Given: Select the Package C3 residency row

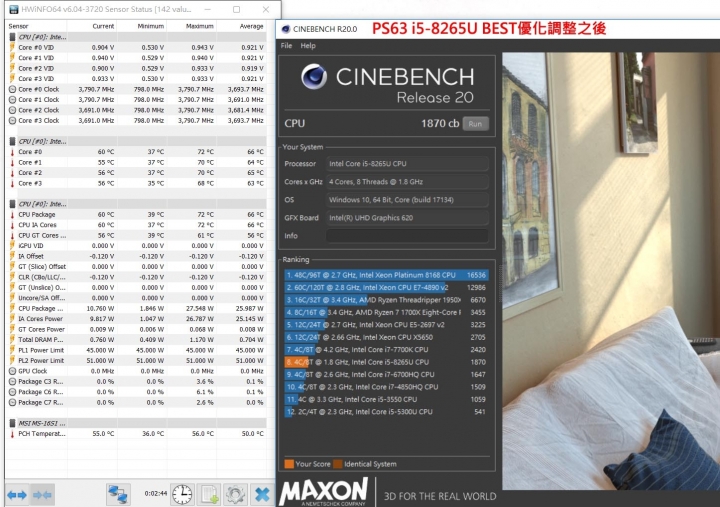Looking at the screenshot, I should [x=137, y=381].
